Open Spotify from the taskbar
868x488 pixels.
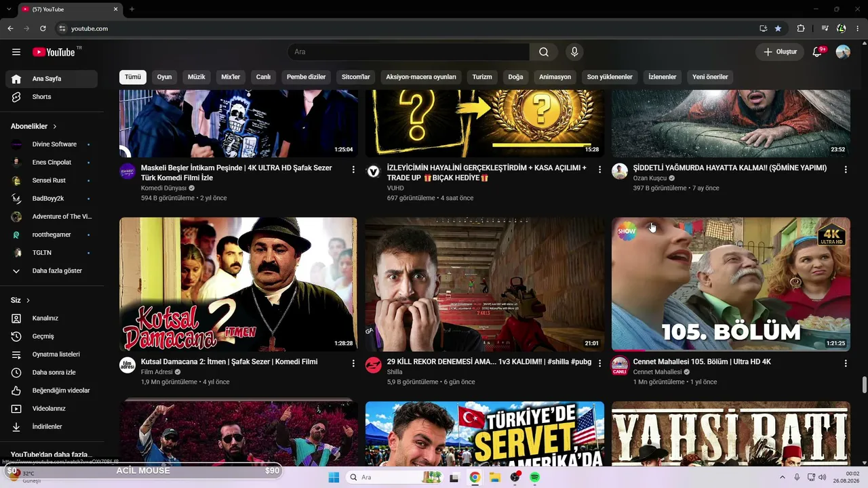coord(534,477)
